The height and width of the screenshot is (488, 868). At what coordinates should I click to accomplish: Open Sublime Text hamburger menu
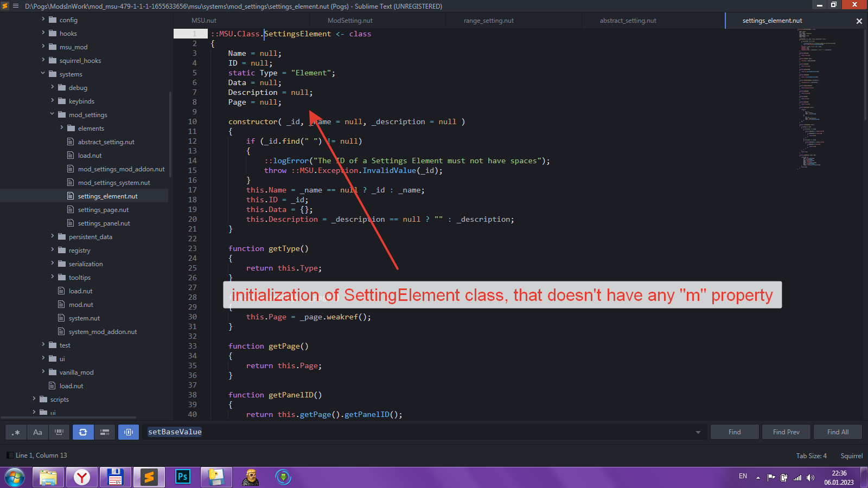(15, 6)
